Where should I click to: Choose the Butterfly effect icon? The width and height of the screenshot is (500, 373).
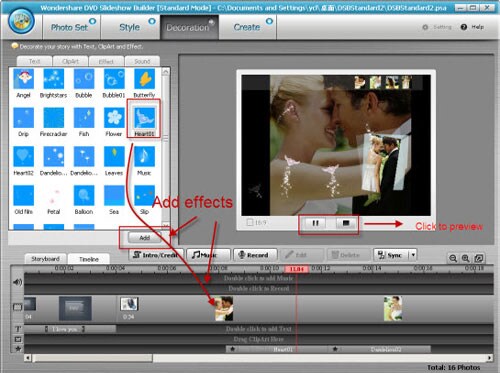point(144,79)
